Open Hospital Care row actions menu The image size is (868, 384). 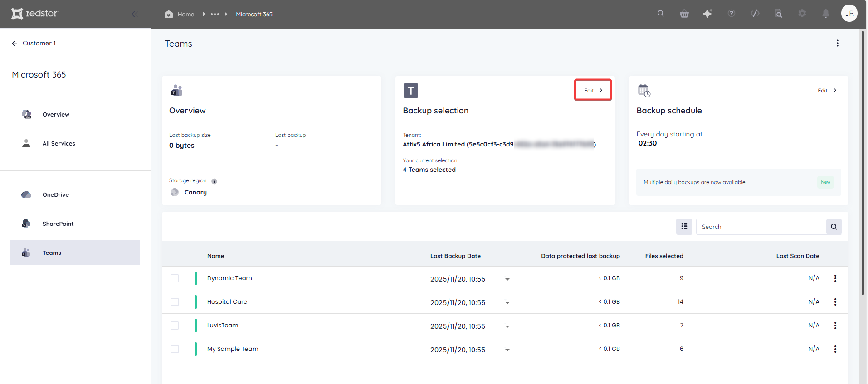pos(835,302)
